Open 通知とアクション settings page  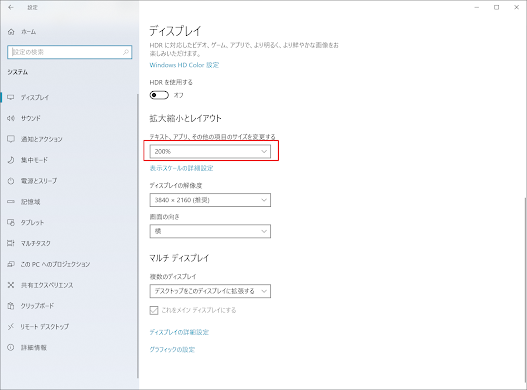[42, 139]
